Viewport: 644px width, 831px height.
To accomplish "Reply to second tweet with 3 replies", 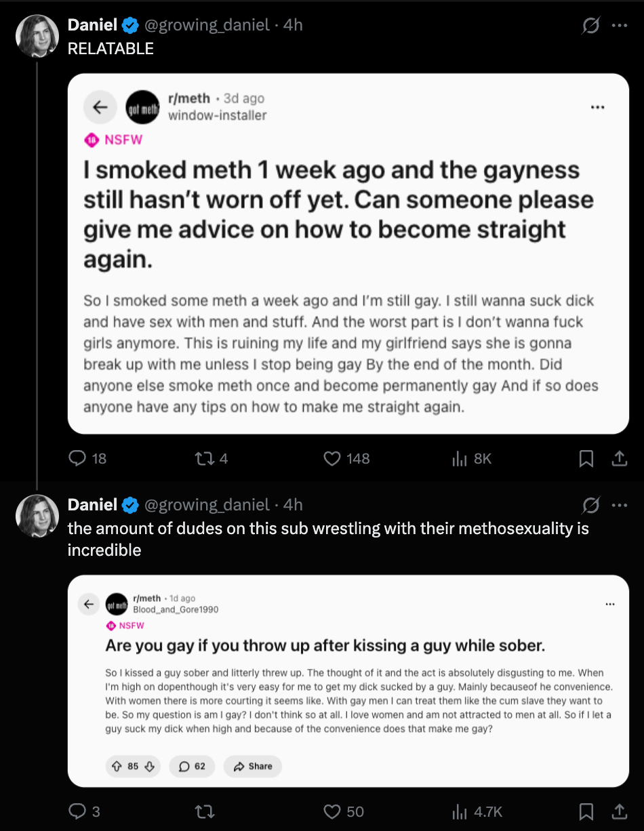I will click(x=85, y=811).
